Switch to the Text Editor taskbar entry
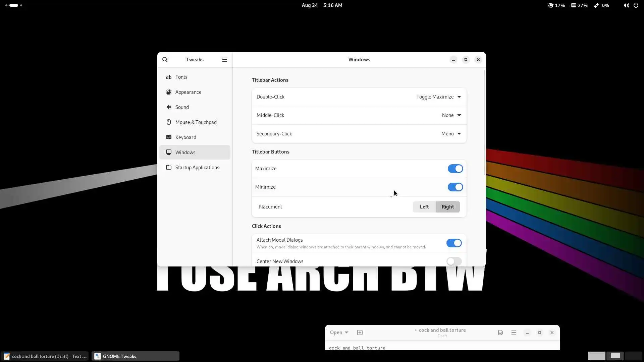Image resolution: width=644 pixels, height=362 pixels. (45, 356)
